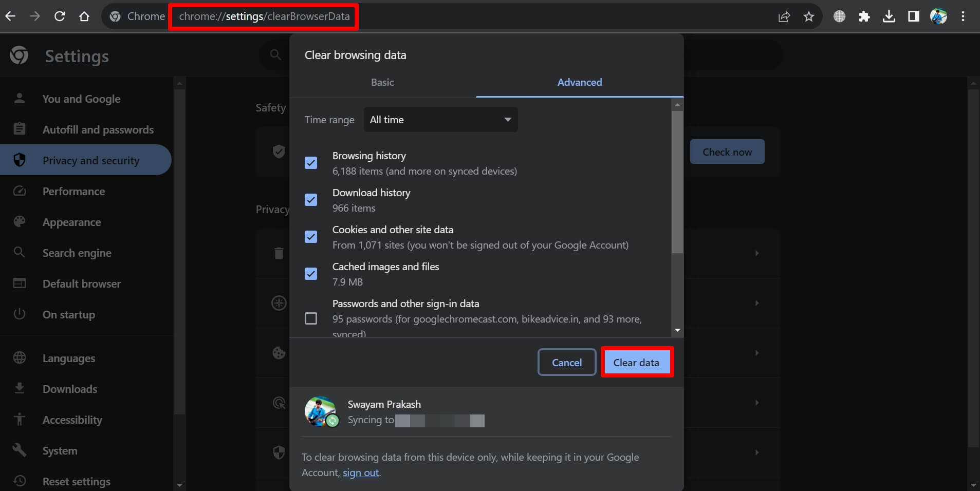Open the Time range dropdown

(440, 119)
